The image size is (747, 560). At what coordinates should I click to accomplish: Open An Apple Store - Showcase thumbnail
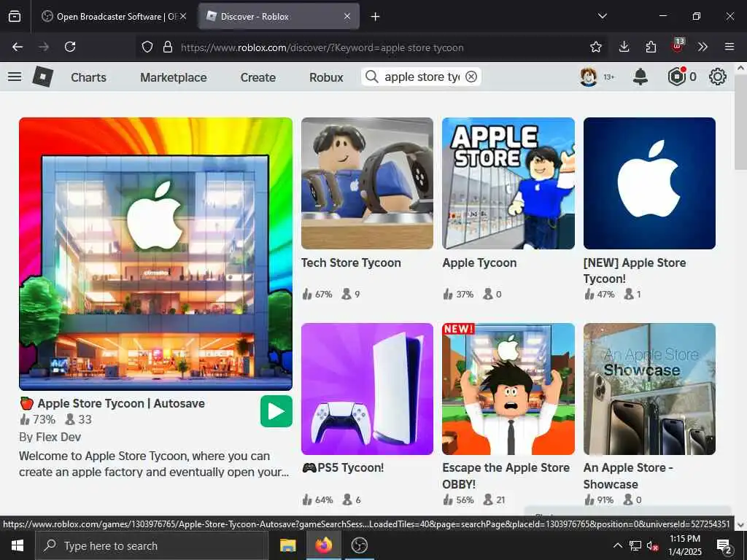click(649, 389)
